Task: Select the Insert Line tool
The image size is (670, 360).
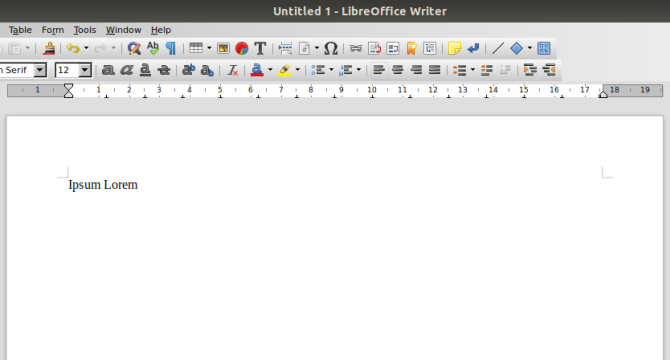Action: pyautogui.click(x=498, y=48)
